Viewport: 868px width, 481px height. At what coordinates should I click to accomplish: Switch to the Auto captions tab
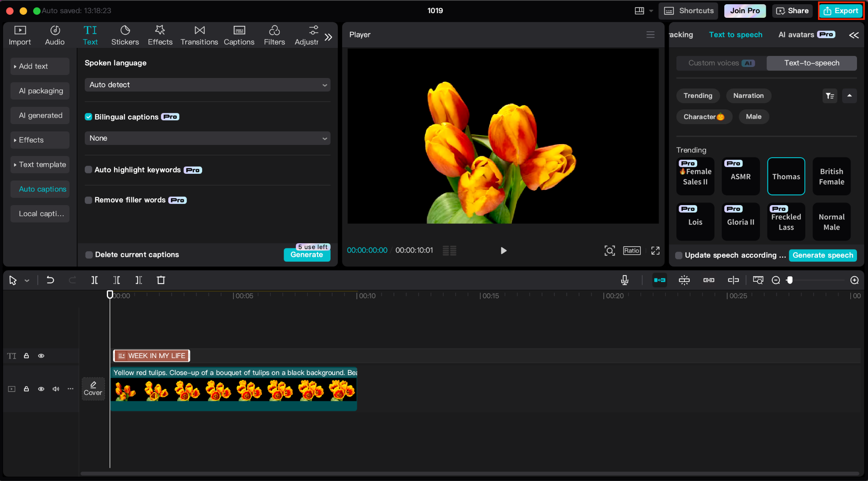[40, 189]
